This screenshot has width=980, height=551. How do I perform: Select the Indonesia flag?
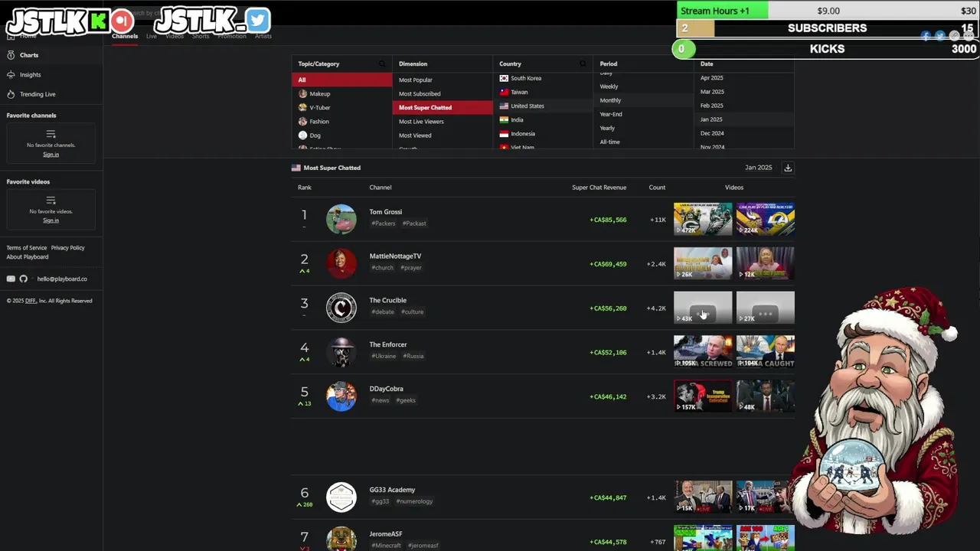point(504,133)
